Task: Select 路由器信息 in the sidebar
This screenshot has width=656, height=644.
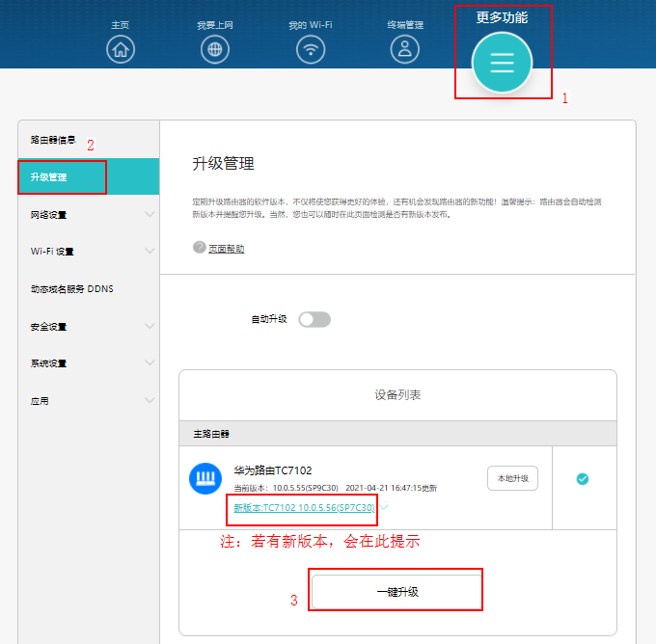Action: 54,140
